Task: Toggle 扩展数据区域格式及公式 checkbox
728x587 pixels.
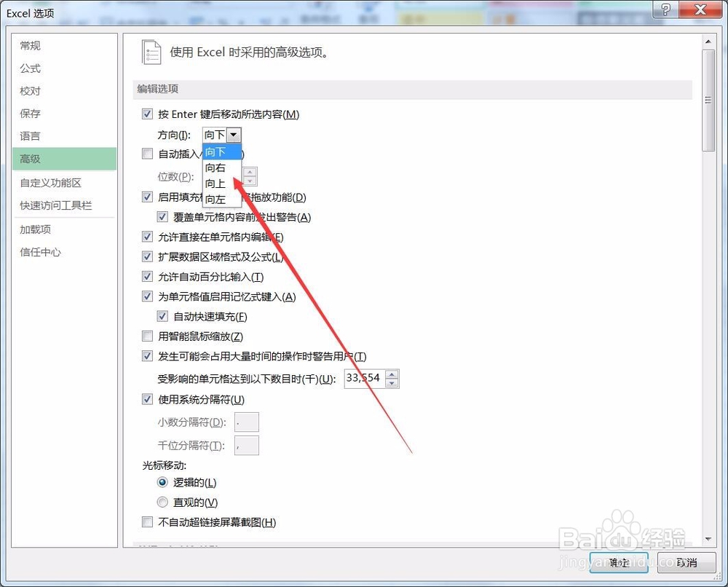Action: tap(147, 257)
